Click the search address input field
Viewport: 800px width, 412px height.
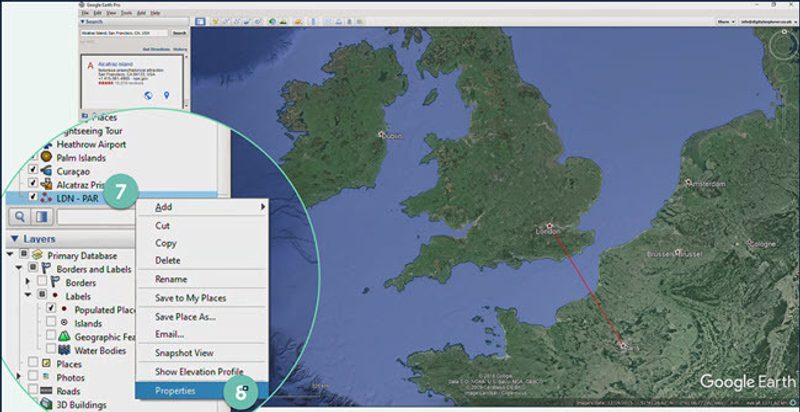124,33
